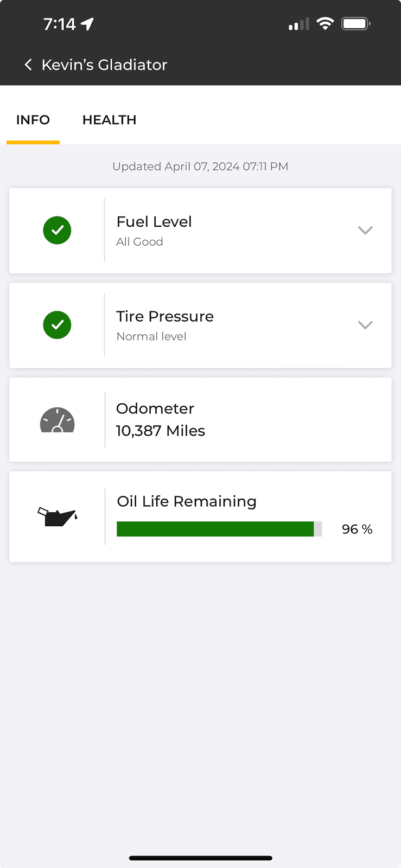Image resolution: width=401 pixels, height=868 pixels.
Task: Tap the Wi-Fi icon in status bar
Action: click(x=325, y=24)
